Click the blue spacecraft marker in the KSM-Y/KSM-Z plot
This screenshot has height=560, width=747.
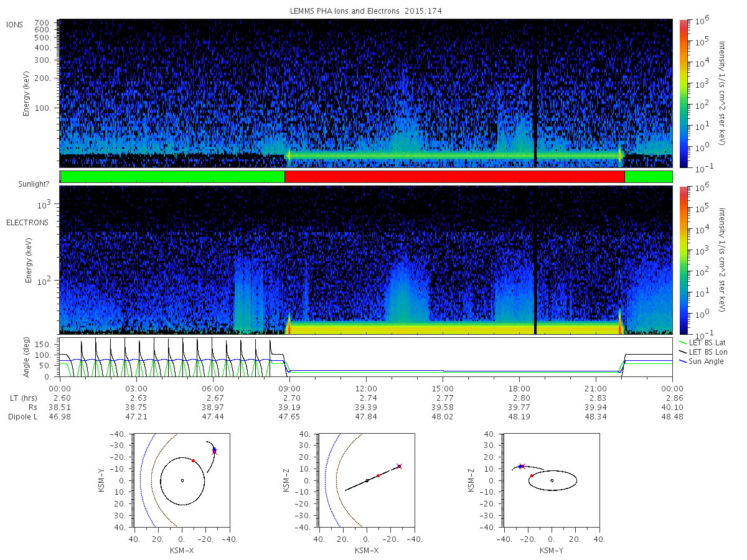pyautogui.click(x=520, y=466)
